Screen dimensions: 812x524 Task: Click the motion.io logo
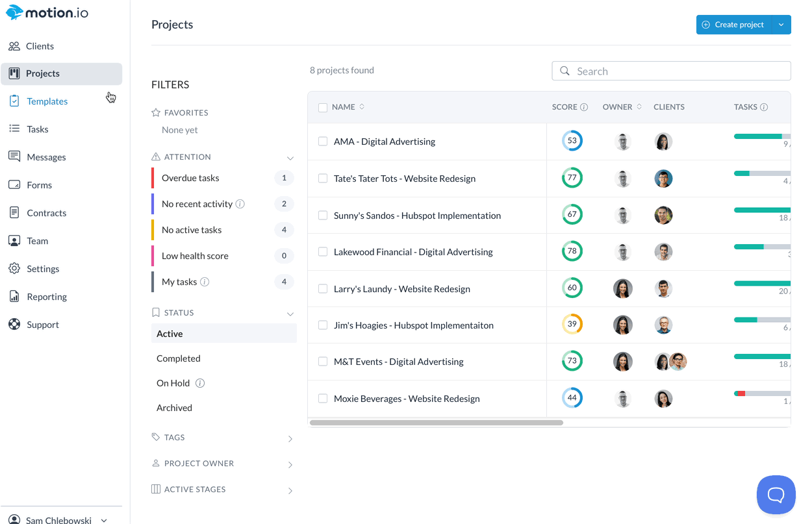47,12
